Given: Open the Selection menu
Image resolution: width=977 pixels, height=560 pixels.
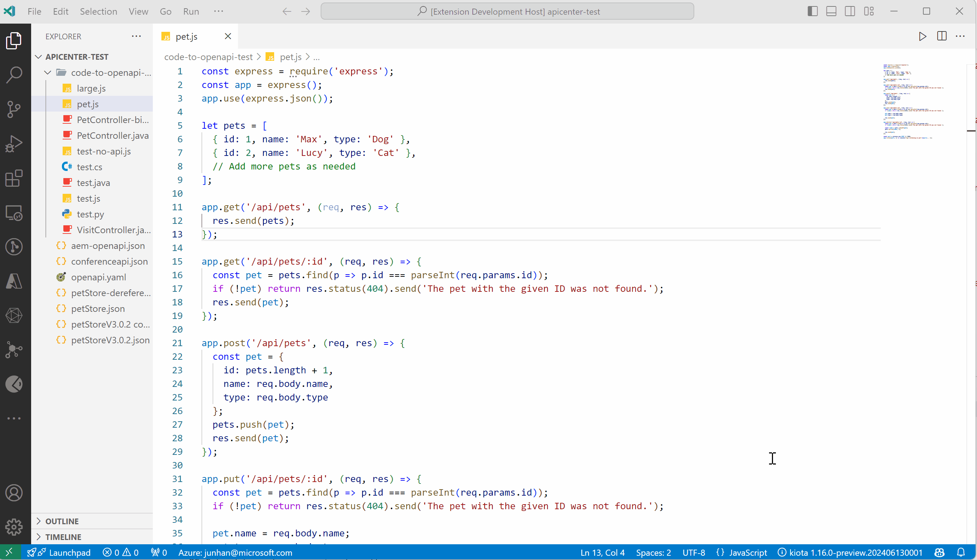Looking at the screenshot, I should tap(98, 11).
